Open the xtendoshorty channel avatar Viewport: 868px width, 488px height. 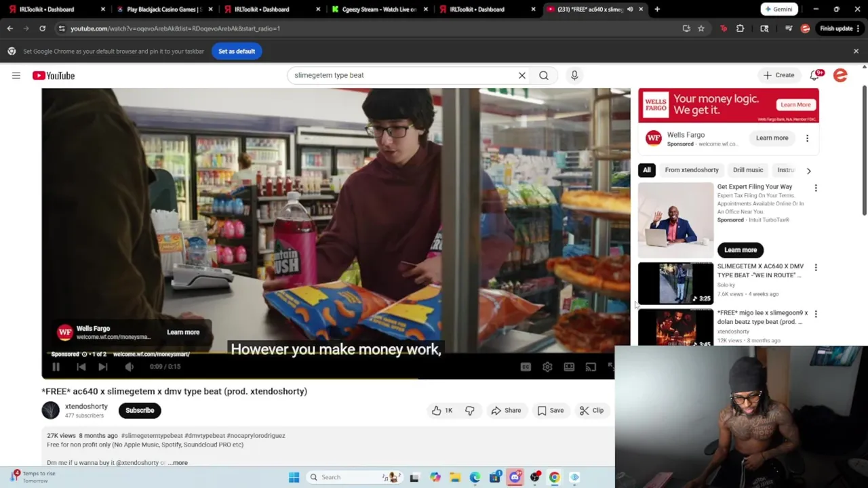pyautogui.click(x=51, y=410)
